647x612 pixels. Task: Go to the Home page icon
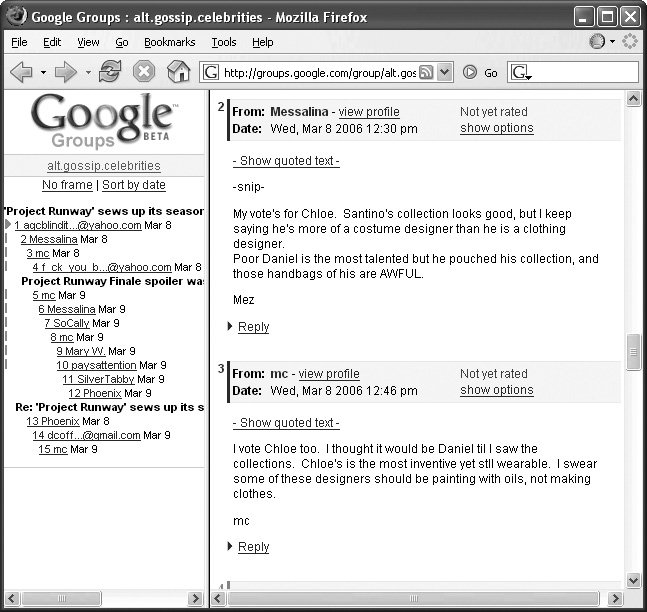178,72
